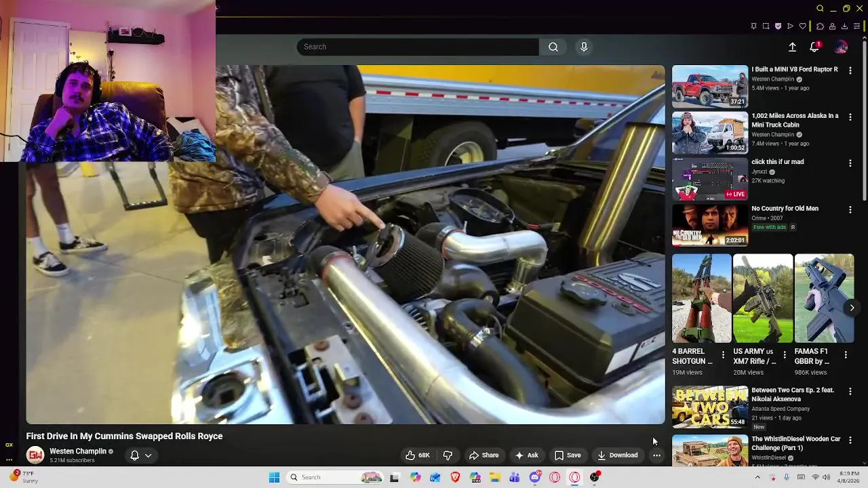Image resolution: width=868 pixels, height=488 pixels.
Task: Open the volume speaker tray icon
Action: coord(826,477)
